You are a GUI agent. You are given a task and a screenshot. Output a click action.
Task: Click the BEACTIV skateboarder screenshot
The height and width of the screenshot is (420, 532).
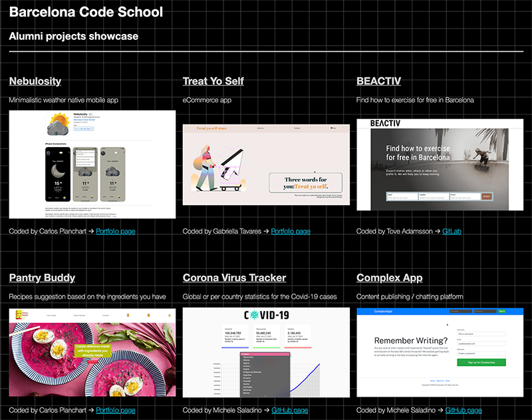click(440, 164)
